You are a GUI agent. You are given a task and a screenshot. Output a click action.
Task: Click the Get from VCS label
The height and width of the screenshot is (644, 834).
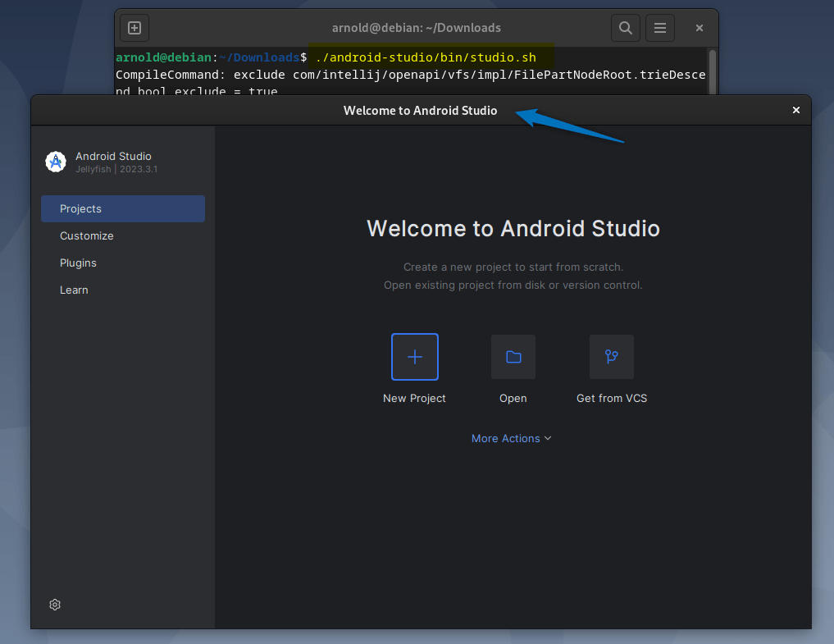(x=611, y=399)
